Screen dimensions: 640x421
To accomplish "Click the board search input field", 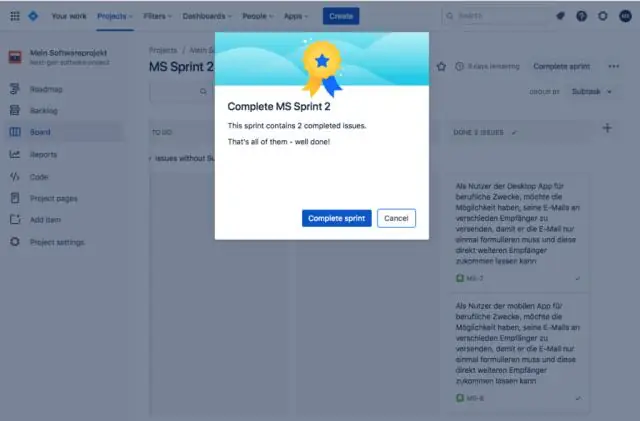I will (182, 91).
